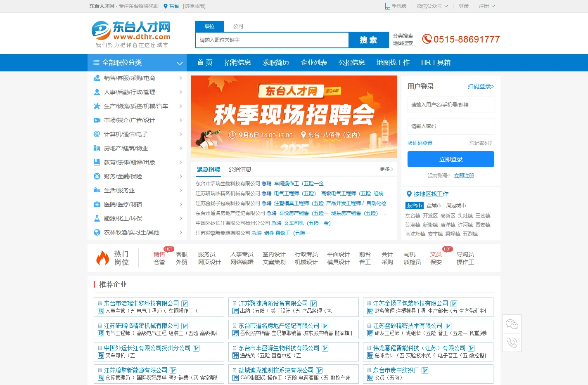The width and height of the screenshot is (588, 385).
Task: Click the life/service industry icon
Action: tap(97, 190)
